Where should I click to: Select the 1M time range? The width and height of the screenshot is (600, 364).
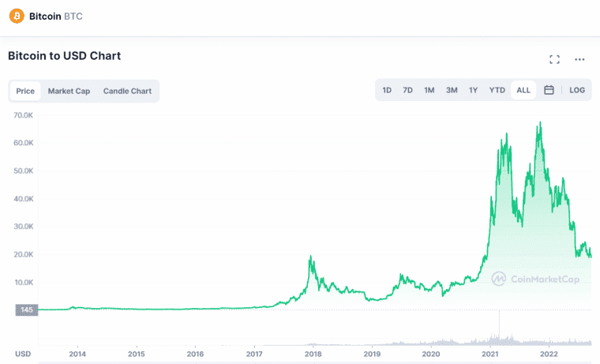429,90
